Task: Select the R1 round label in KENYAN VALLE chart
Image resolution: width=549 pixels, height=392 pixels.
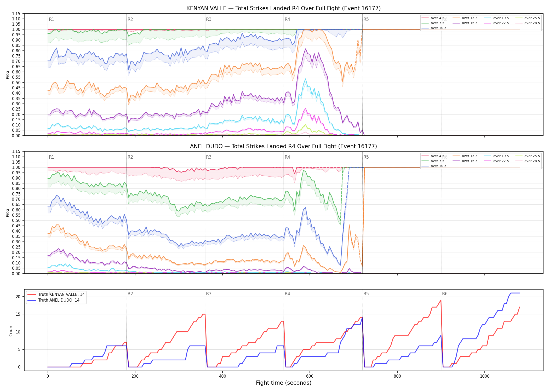Action: (52, 19)
